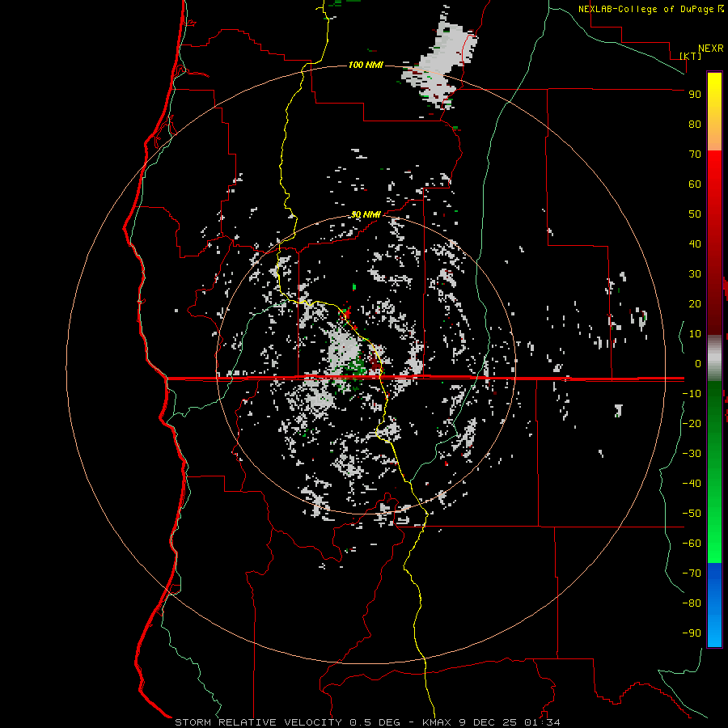Click the blue bottom segment of color bar
Image resolution: width=728 pixels, height=728 pixels.
tap(714, 605)
